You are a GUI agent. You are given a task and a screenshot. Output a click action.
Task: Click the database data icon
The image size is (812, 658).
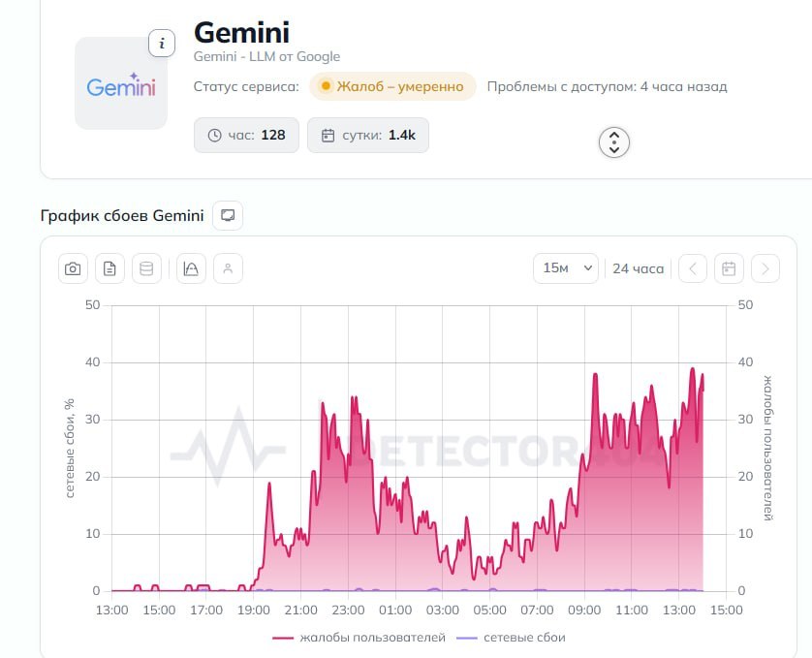coord(146,268)
